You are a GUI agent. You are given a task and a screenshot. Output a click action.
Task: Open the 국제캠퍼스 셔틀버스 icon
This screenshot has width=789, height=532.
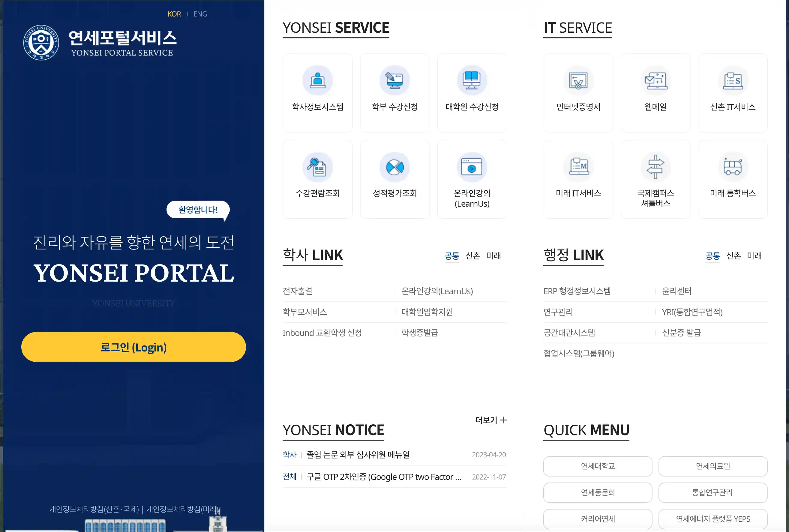655,167
